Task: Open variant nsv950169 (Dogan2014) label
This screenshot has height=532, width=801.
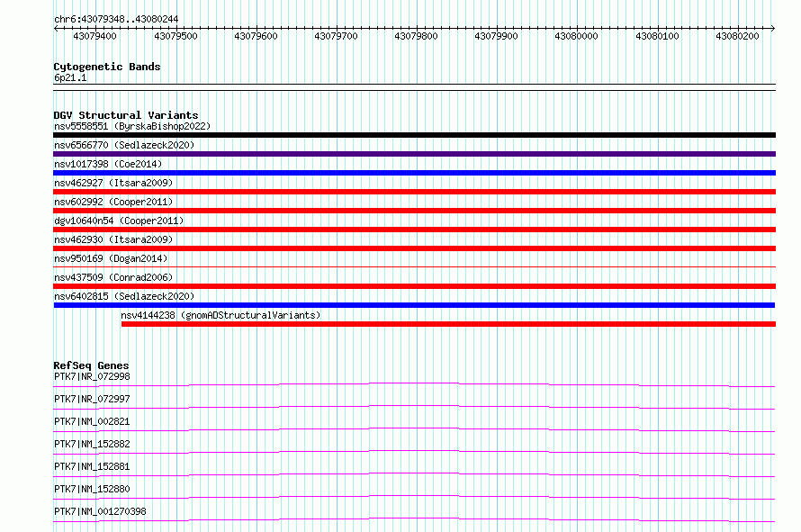Action: (111, 258)
